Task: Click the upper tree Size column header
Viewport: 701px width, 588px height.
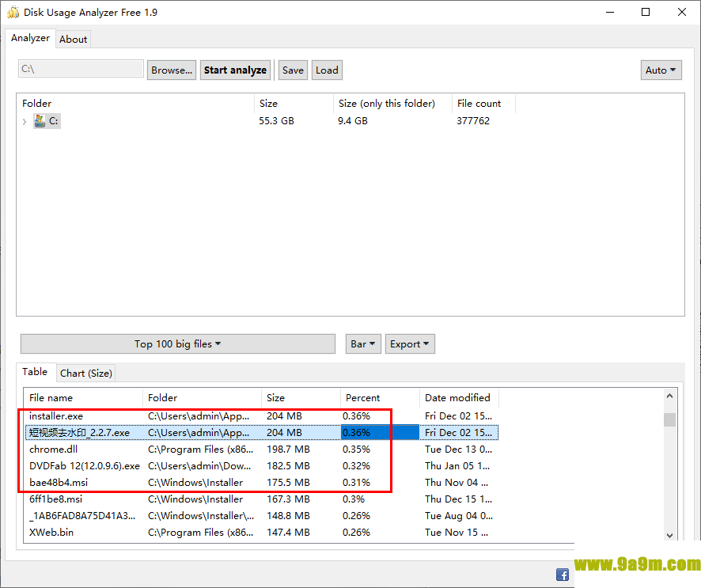Action: (x=294, y=104)
